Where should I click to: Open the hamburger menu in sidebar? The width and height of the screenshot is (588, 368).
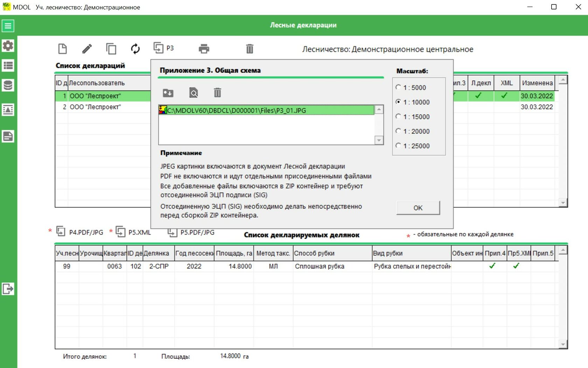coord(8,26)
